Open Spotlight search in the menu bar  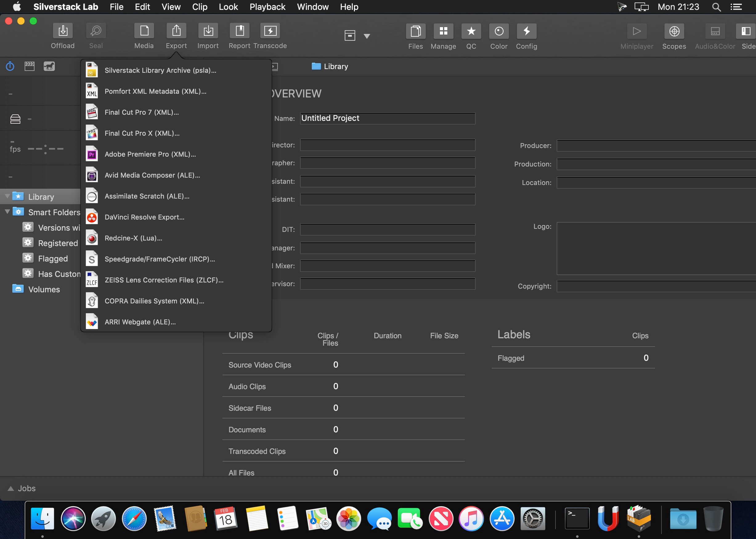click(716, 7)
